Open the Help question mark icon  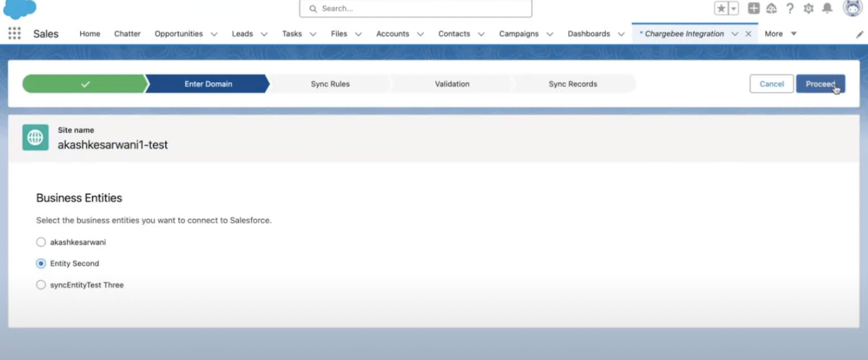click(x=790, y=8)
